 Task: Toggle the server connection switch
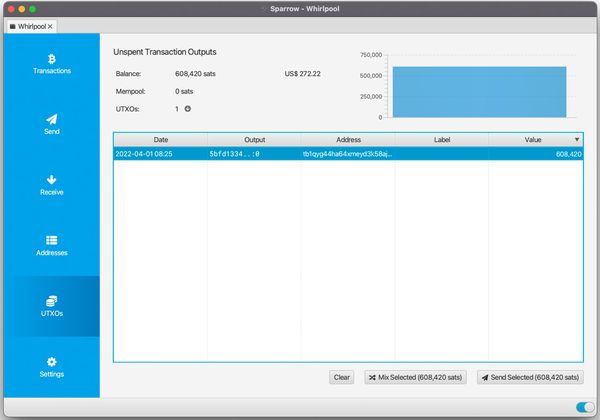tap(585, 407)
